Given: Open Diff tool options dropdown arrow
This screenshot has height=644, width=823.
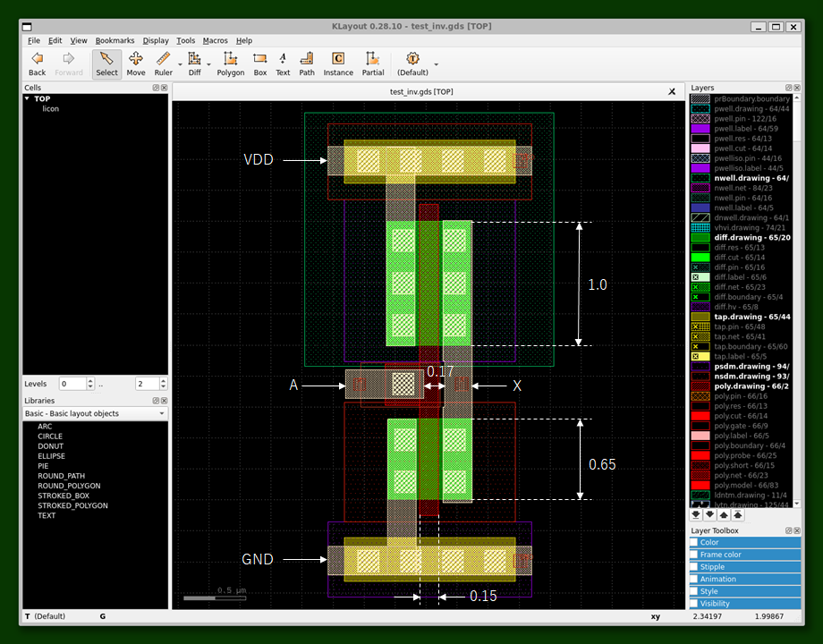Looking at the screenshot, I should 208,64.
